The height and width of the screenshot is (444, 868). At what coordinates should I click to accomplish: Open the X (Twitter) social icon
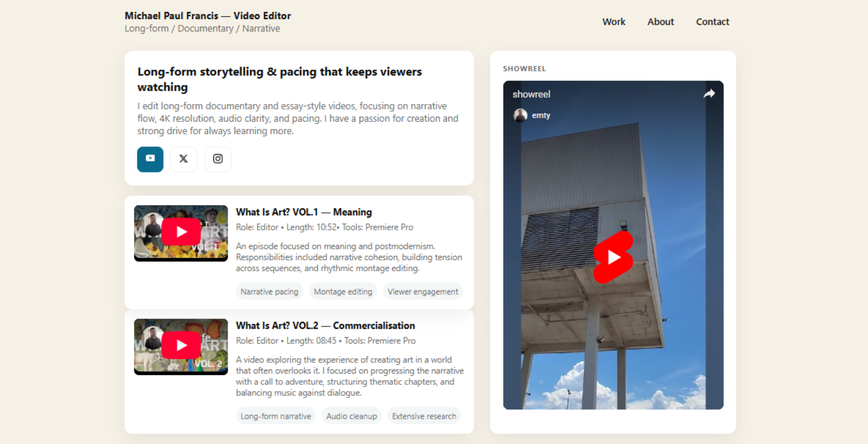coord(183,159)
